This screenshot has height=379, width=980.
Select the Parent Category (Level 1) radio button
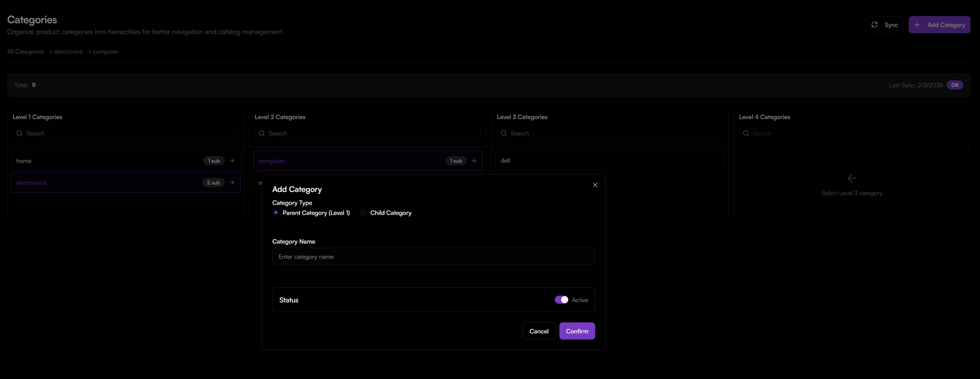[x=276, y=213]
